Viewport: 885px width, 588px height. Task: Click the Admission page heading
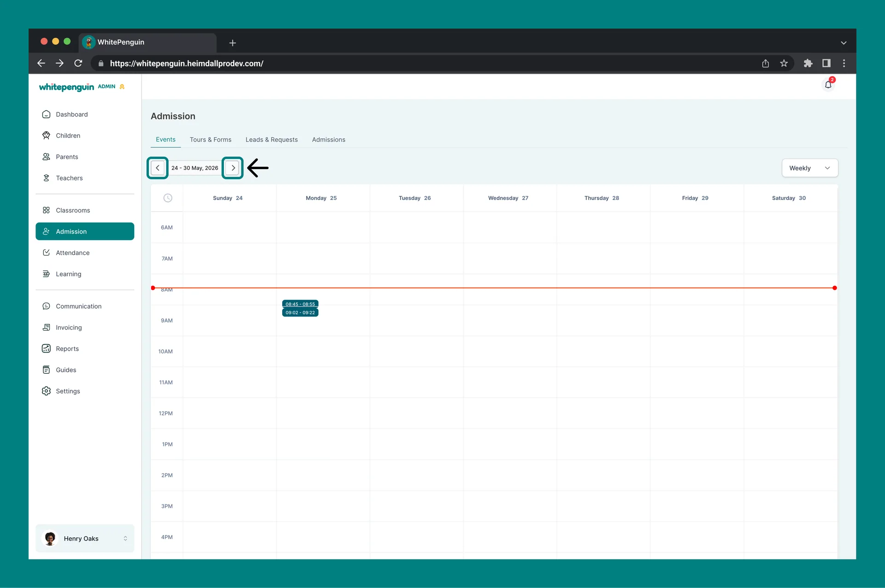[x=173, y=116]
